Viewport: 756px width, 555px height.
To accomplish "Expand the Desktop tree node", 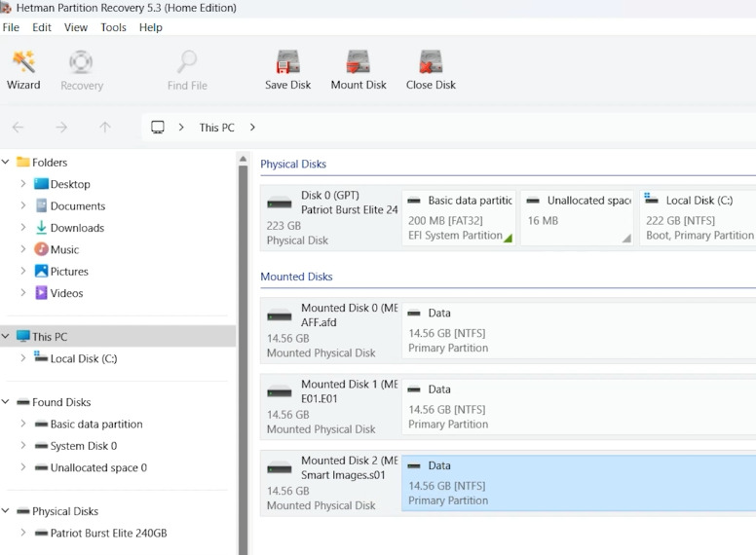I will pos(22,184).
